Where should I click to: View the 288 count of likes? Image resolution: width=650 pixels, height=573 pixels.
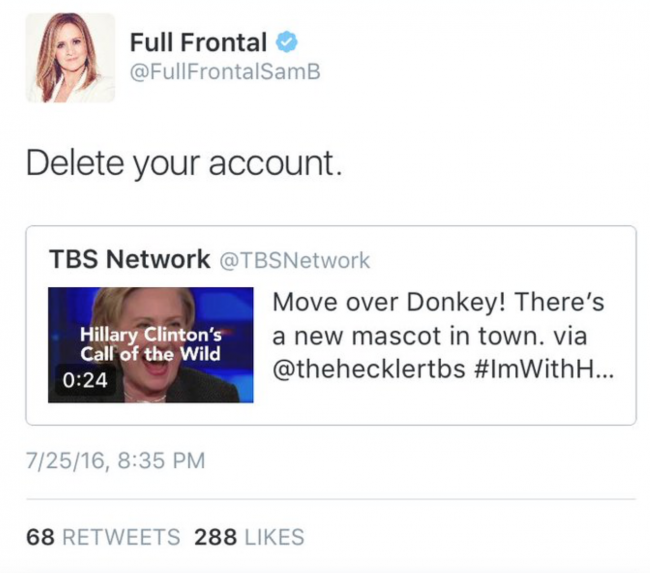[x=215, y=537]
